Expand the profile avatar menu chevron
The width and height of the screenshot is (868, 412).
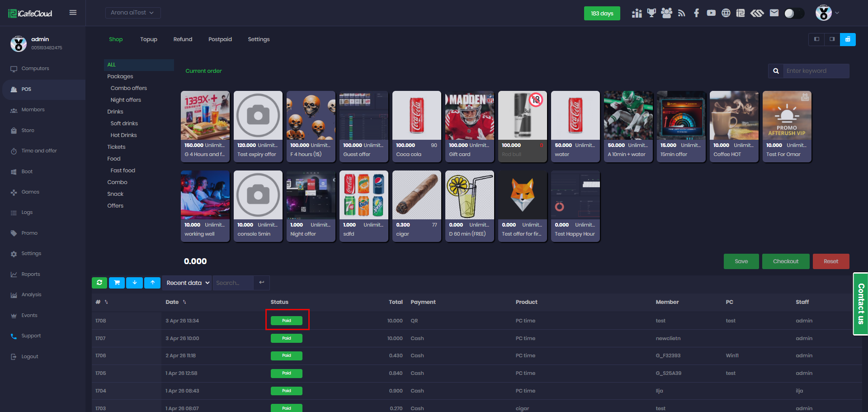(837, 13)
